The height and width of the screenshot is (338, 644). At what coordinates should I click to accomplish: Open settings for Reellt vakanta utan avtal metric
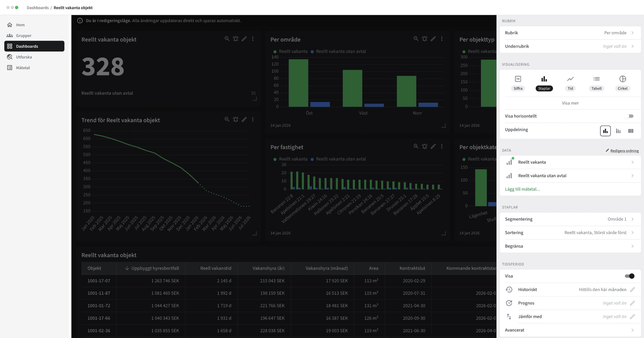570,175
